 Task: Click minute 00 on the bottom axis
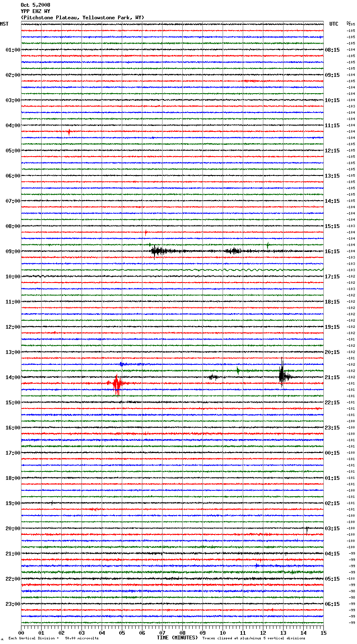tap(21, 633)
